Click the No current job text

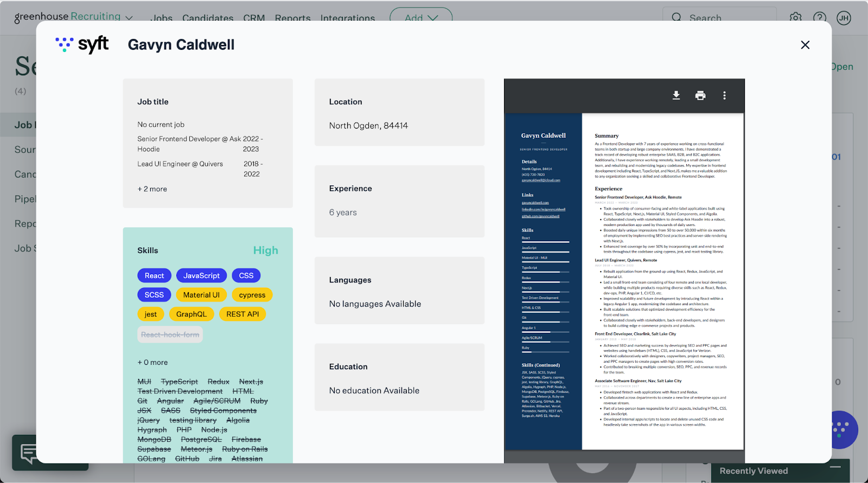pos(161,125)
